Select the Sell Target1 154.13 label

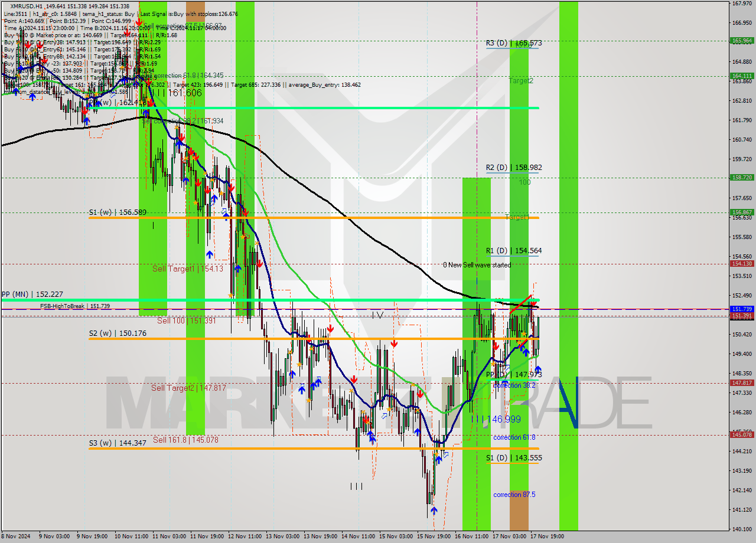click(188, 269)
